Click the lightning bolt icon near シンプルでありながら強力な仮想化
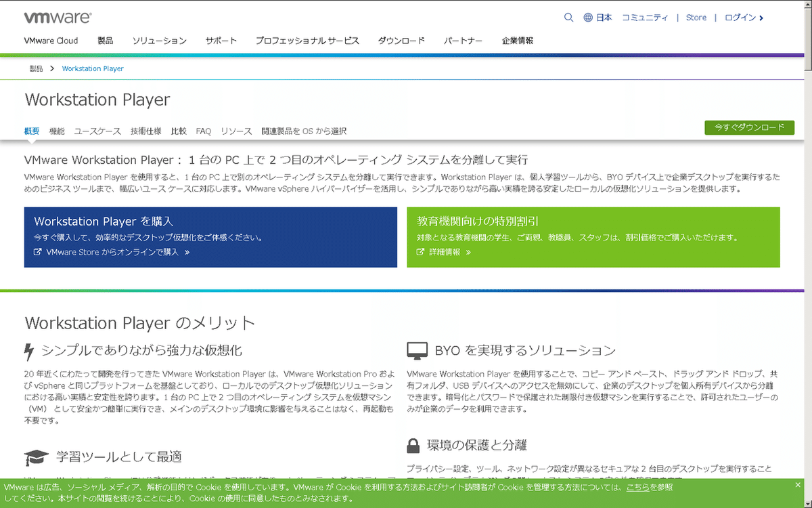812x508 pixels. coord(28,350)
